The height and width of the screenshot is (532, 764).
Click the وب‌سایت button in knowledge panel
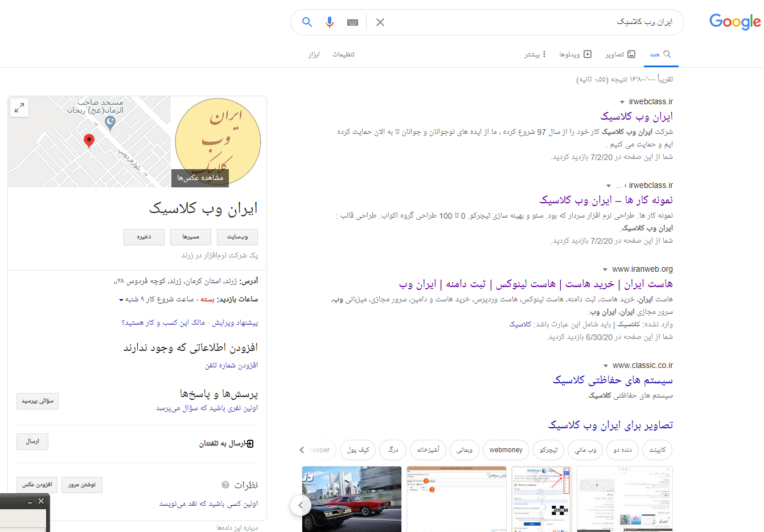(237, 237)
